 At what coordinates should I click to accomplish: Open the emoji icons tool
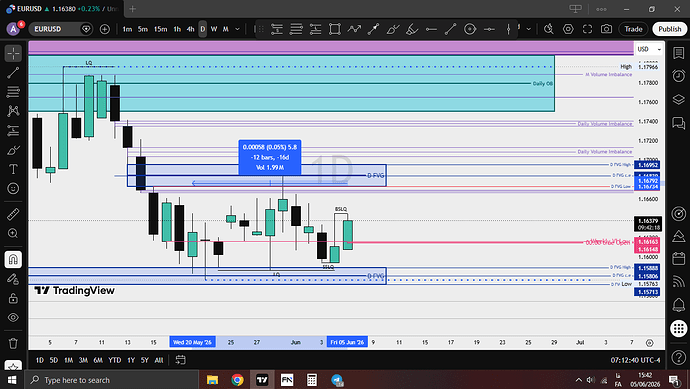(13, 188)
